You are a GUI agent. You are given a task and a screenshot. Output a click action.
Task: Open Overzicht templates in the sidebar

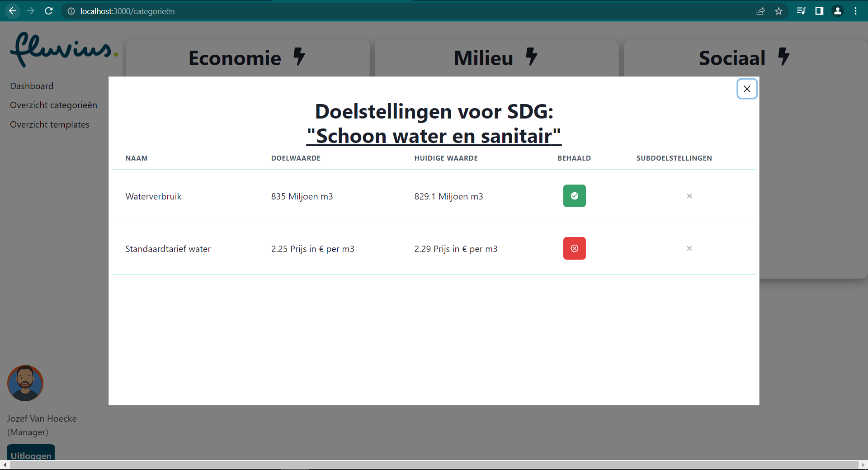point(49,124)
